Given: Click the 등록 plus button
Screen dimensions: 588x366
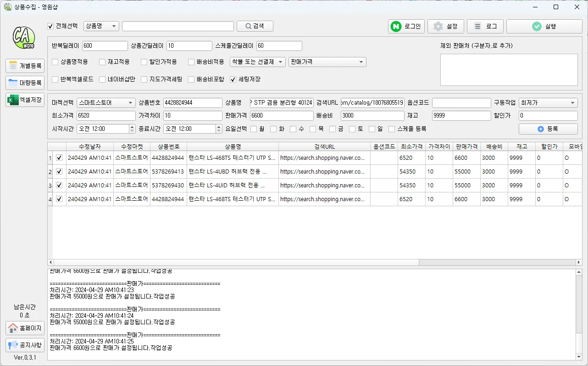Looking at the screenshot, I should point(548,129).
